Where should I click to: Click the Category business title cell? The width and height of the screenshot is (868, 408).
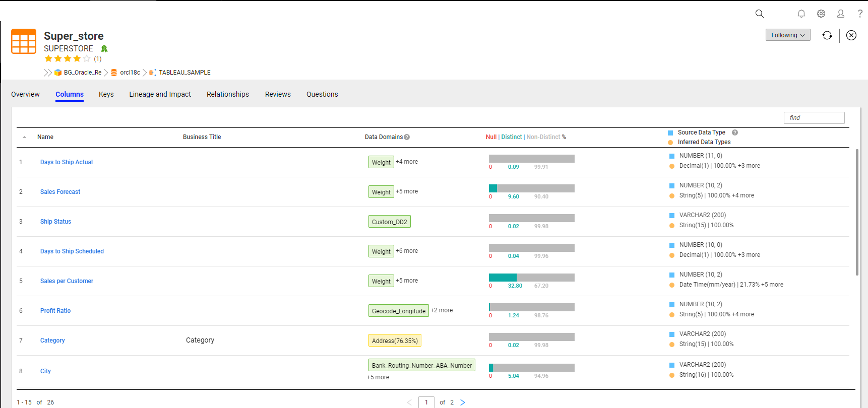click(200, 340)
